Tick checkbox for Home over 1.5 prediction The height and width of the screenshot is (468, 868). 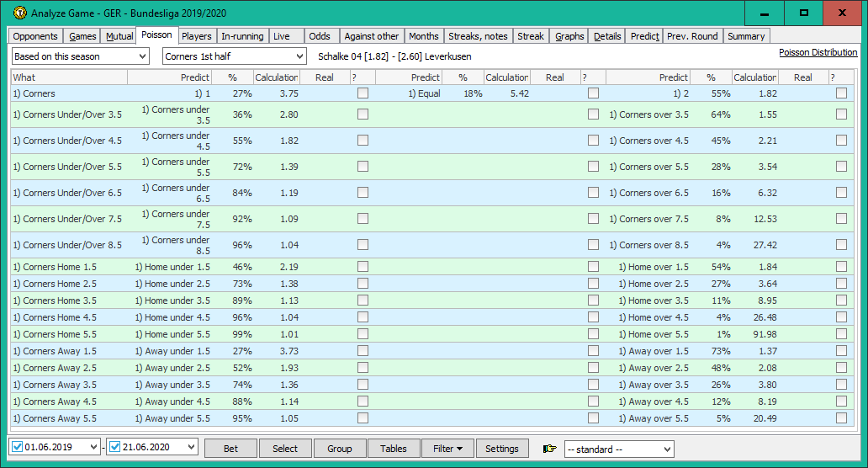click(841, 267)
